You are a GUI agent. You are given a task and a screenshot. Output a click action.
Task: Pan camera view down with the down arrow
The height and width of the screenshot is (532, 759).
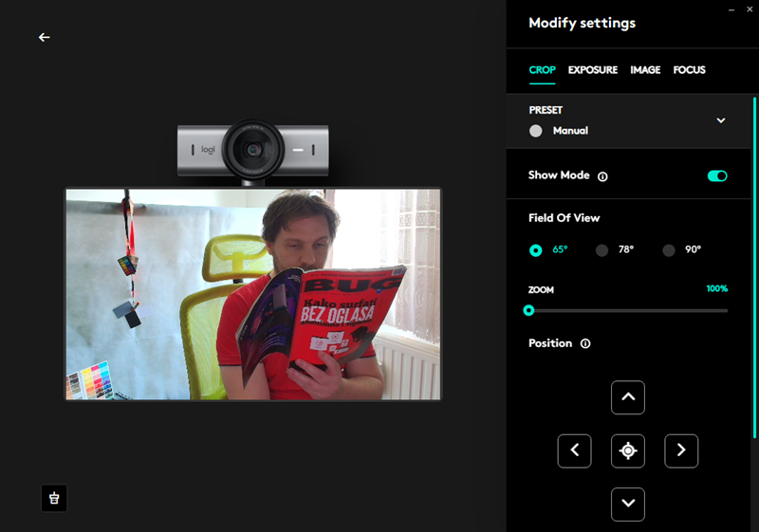tap(628, 504)
